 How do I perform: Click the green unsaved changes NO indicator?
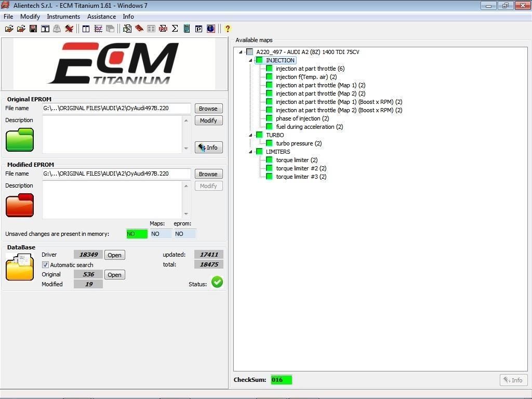click(137, 234)
